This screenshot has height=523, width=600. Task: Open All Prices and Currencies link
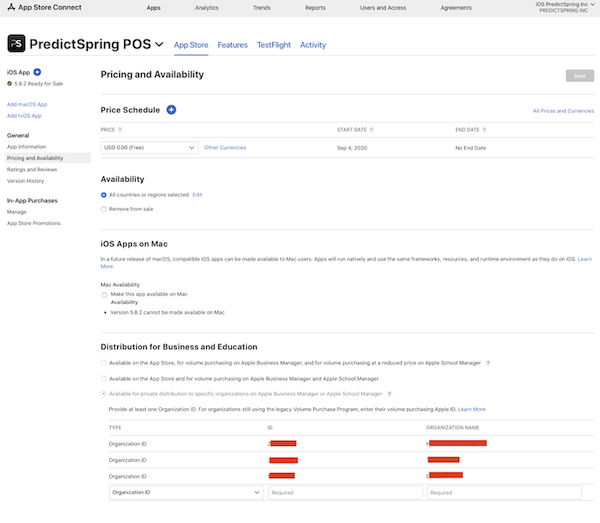pos(563,111)
